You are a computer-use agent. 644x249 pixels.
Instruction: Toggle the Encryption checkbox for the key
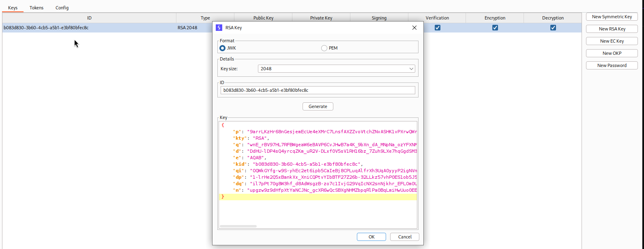[495, 28]
